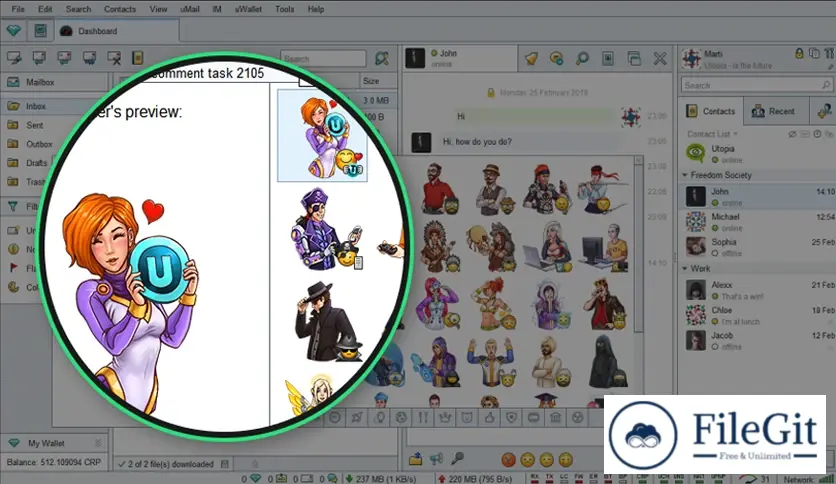Open the contact card icon in chat toolbar

tap(608, 59)
